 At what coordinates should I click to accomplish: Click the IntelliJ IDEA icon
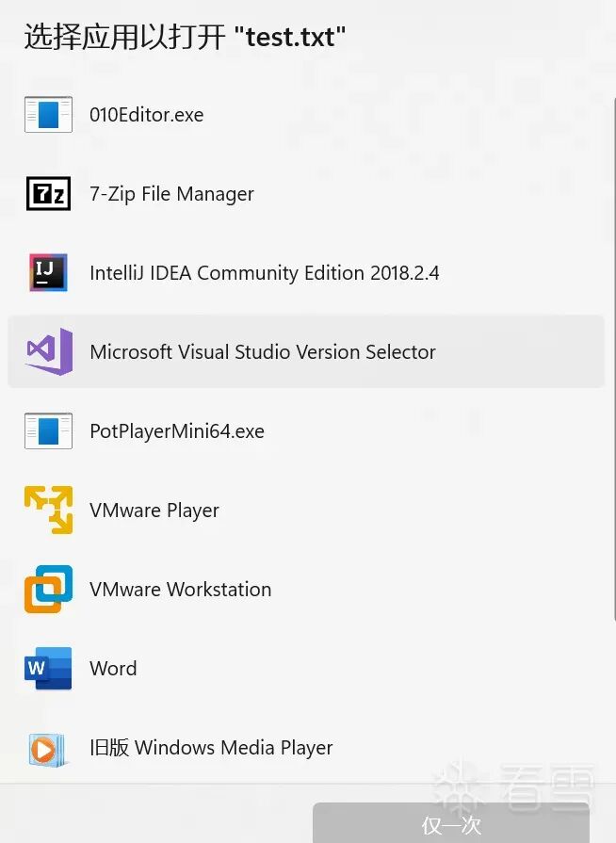tap(48, 272)
